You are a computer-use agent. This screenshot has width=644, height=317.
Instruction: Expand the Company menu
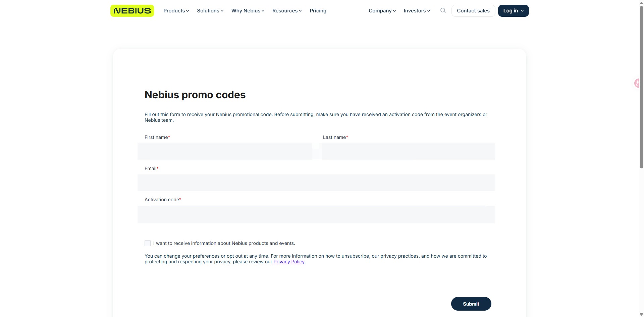click(382, 11)
